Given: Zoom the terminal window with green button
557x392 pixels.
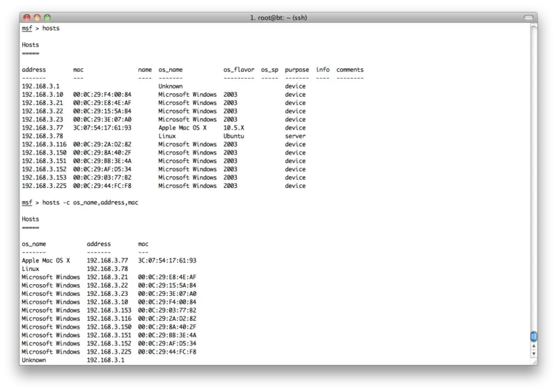Looking at the screenshot, I should point(48,16).
